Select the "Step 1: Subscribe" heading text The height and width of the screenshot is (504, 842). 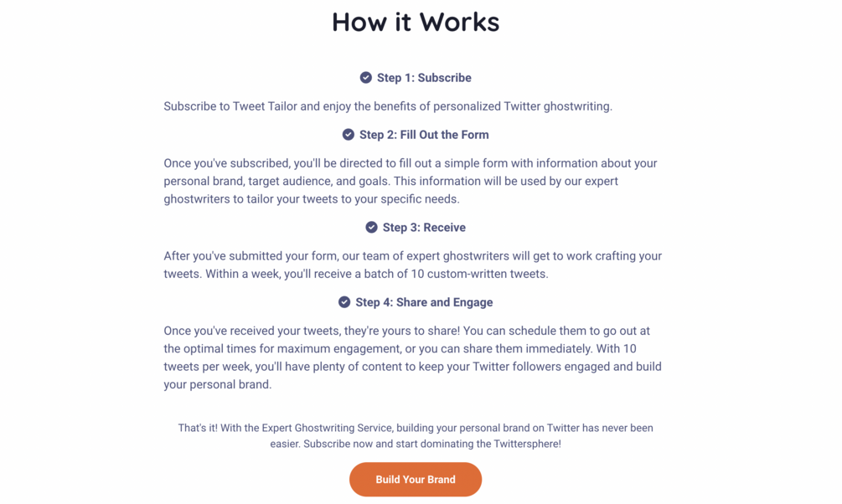pyautogui.click(x=424, y=78)
